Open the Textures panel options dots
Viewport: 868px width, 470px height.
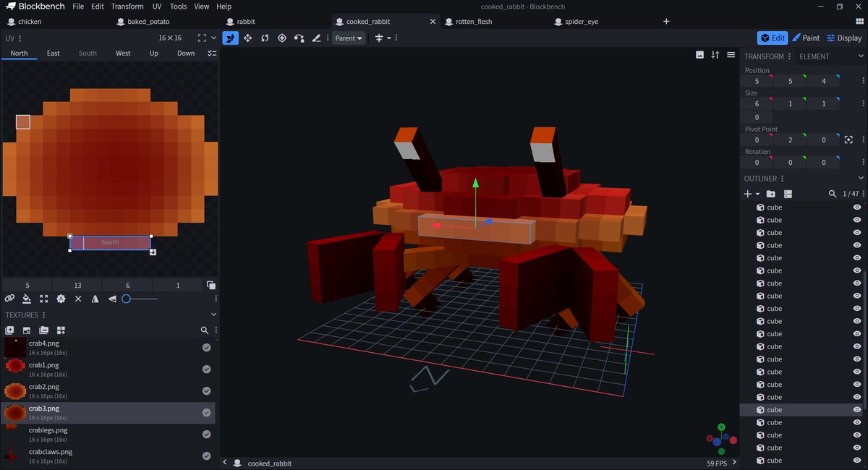[x=44, y=315]
